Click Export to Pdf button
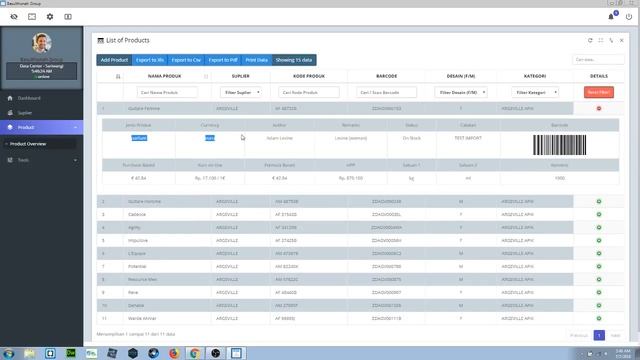Viewport: 640px width, 360px height. click(x=223, y=60)
